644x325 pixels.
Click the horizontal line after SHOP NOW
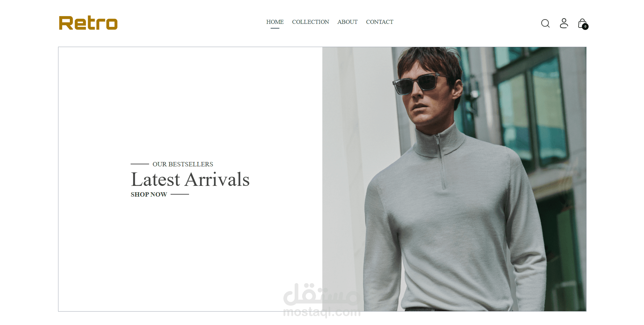coord(180,194)
